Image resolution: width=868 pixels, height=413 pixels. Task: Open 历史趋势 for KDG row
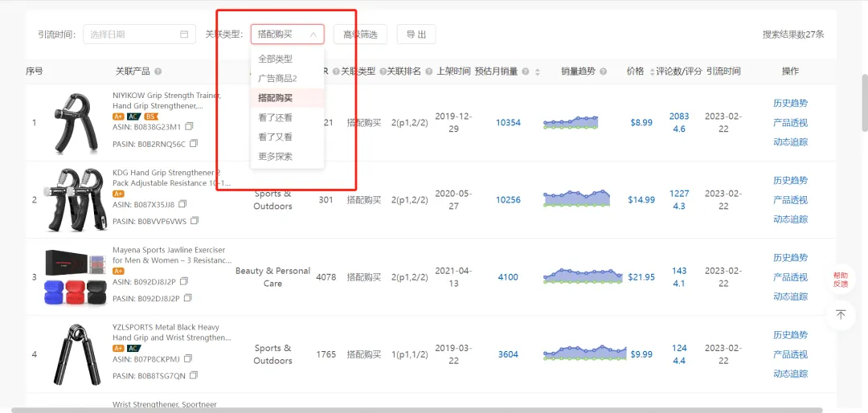[791, 181]
